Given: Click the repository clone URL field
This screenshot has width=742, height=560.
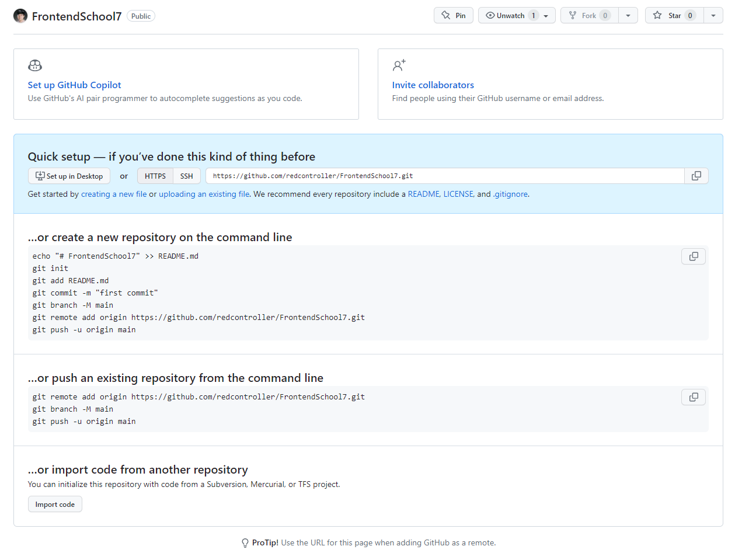Looking at the screenshot, I should pos(445,176).
